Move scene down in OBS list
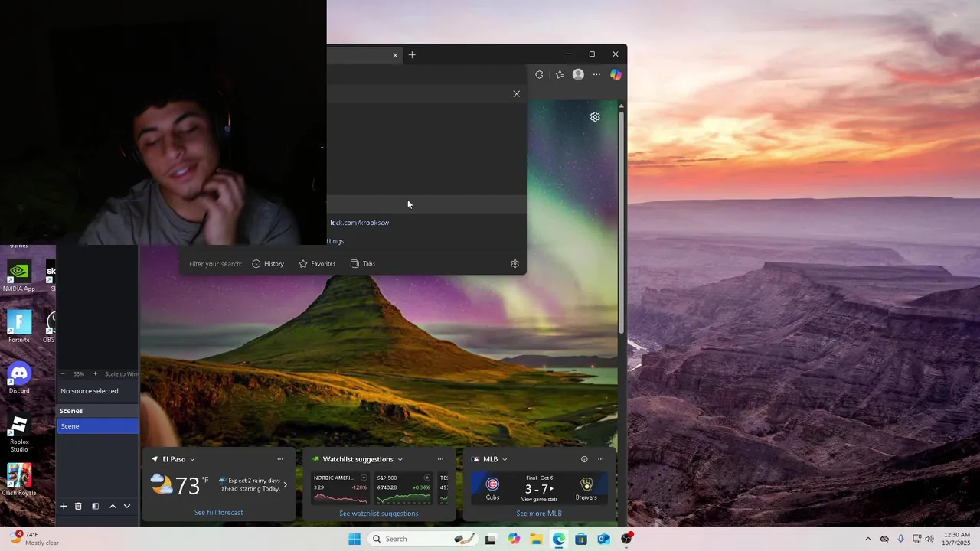980x551 pixels. click(x=127, y=506)
